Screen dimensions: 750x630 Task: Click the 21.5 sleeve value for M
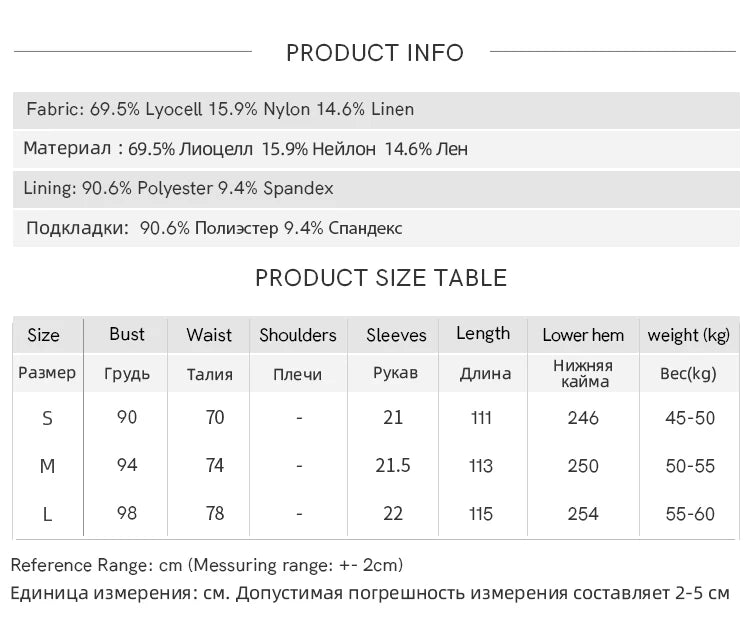[393, 466]
